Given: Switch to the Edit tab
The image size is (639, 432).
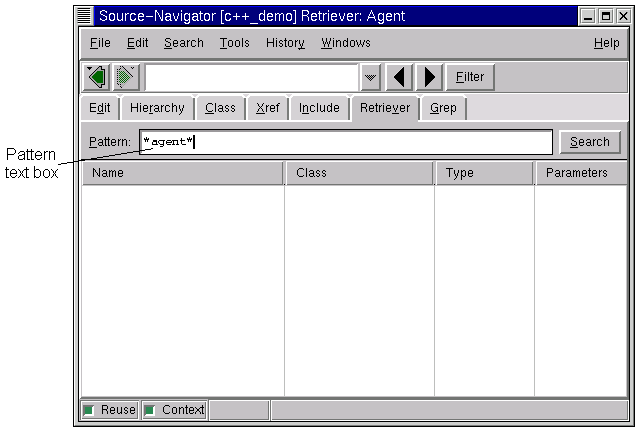Looking at the screenshot, I should 100,108.
